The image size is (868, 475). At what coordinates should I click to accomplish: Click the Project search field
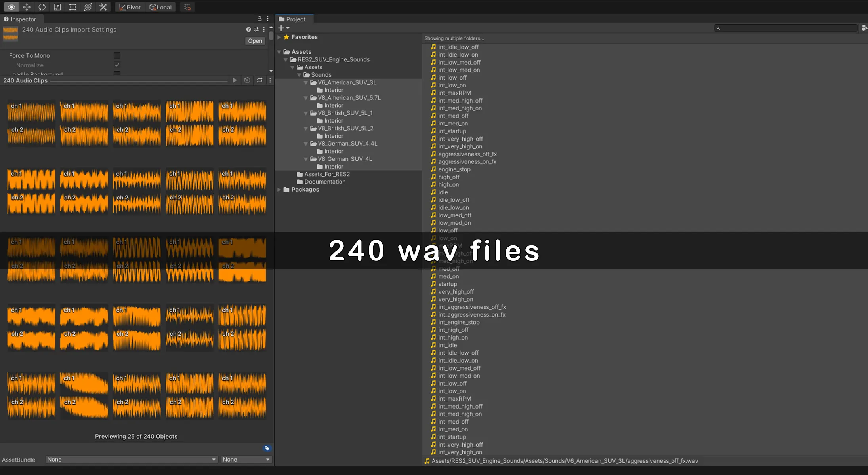(786, 28)
